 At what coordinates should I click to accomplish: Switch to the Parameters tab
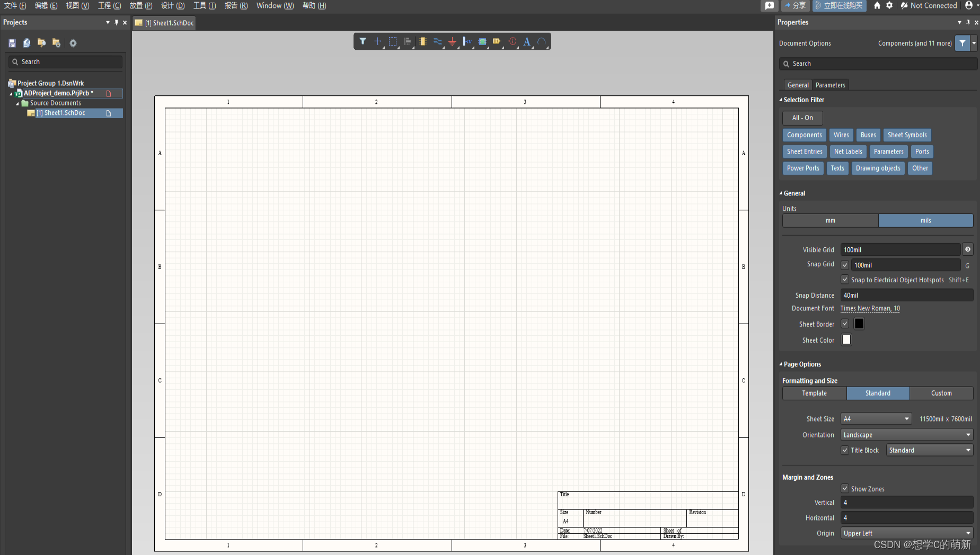coord(830,85)
